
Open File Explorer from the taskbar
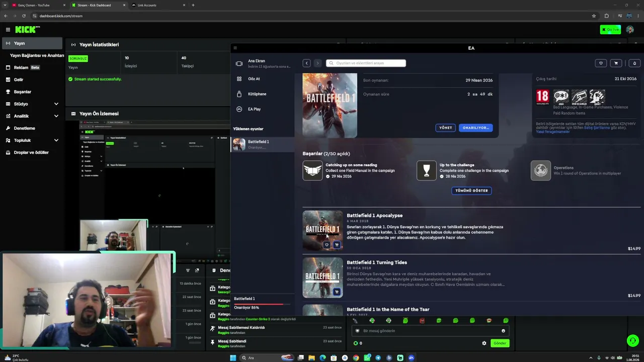311,358
